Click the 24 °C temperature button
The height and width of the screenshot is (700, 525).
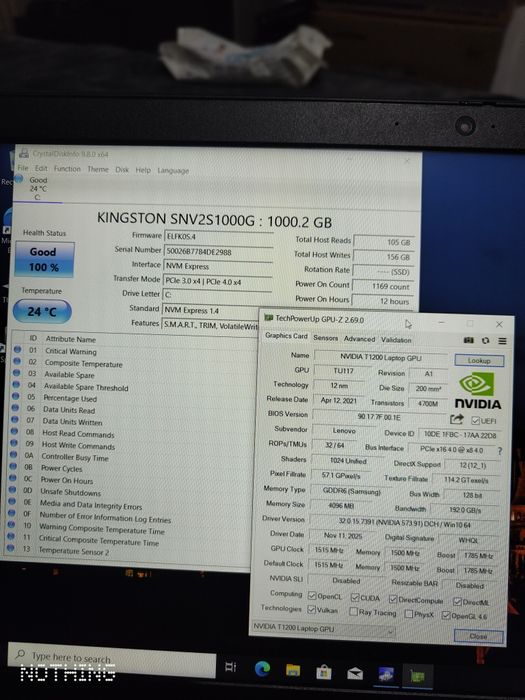[x=42, y=311]
